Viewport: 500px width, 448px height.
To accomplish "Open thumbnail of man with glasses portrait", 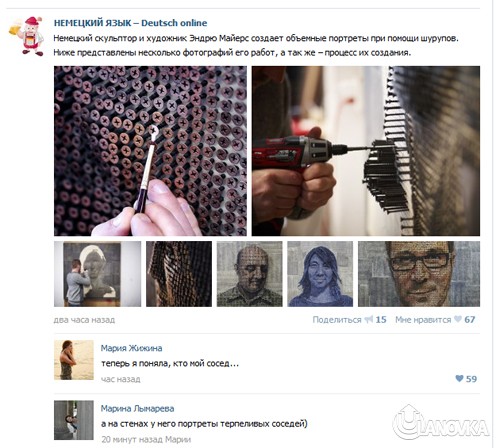I will coord(419,274).
